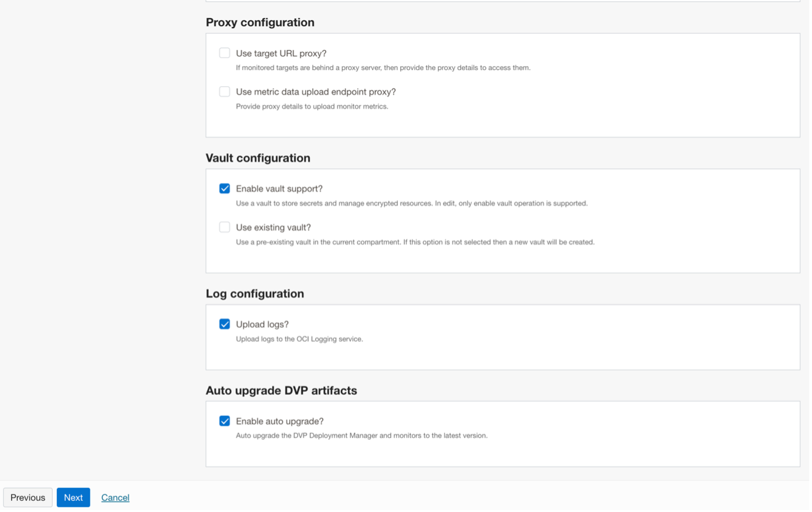The width and height of the screenshot is (812, 512).
Task: Check the Use target URL proxy checkbox
Action: point(225,53)
